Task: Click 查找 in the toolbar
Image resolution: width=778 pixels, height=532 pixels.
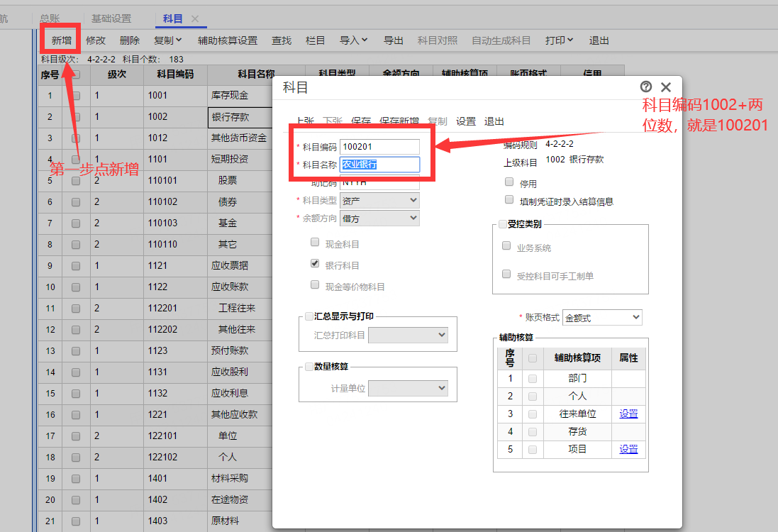Action: point(282,40)
